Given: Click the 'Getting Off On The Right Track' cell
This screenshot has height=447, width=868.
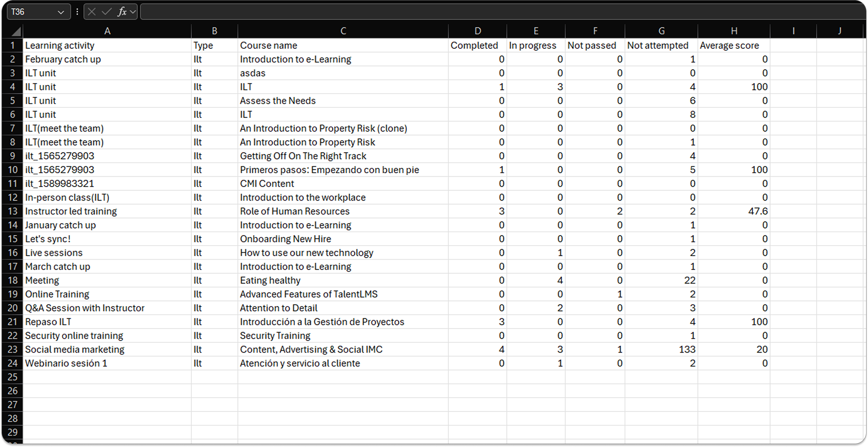Looking at the screenshot, I should pyautogui.click(x=343, y=156).
